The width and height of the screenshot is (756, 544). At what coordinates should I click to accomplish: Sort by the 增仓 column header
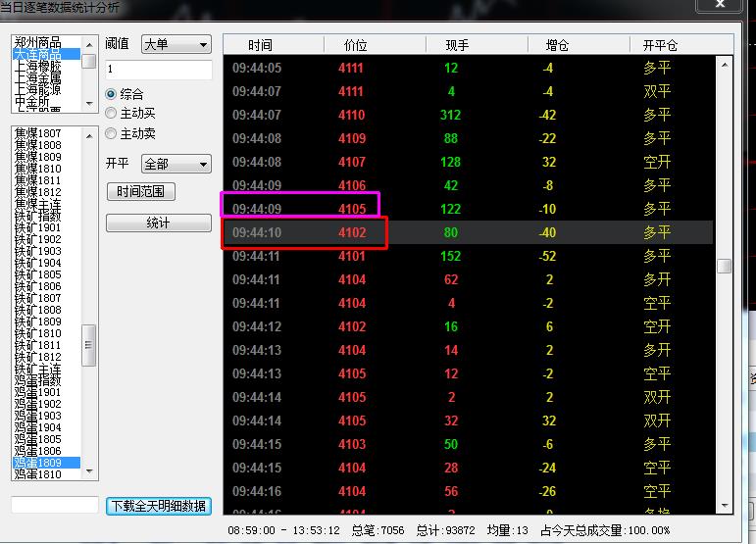556,45
